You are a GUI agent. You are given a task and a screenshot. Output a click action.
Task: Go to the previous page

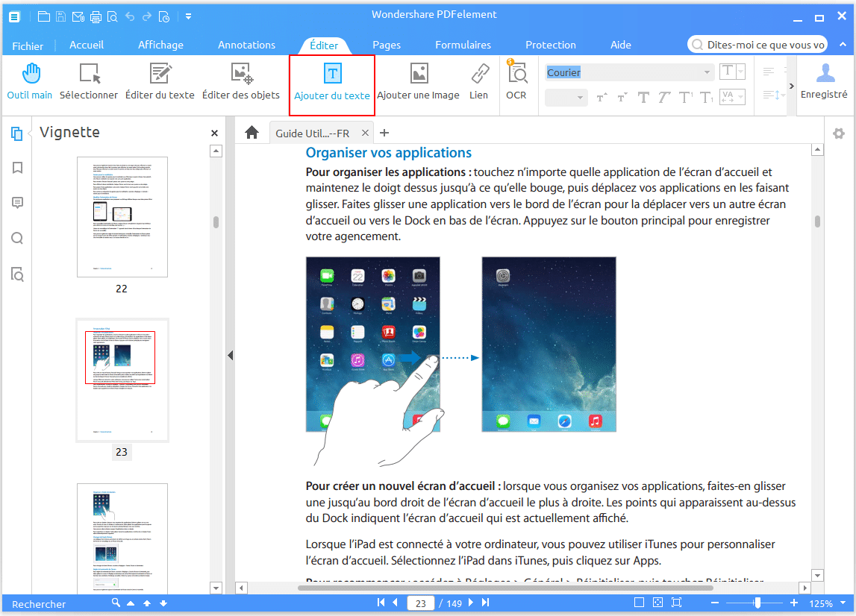(x=396, y=603)
